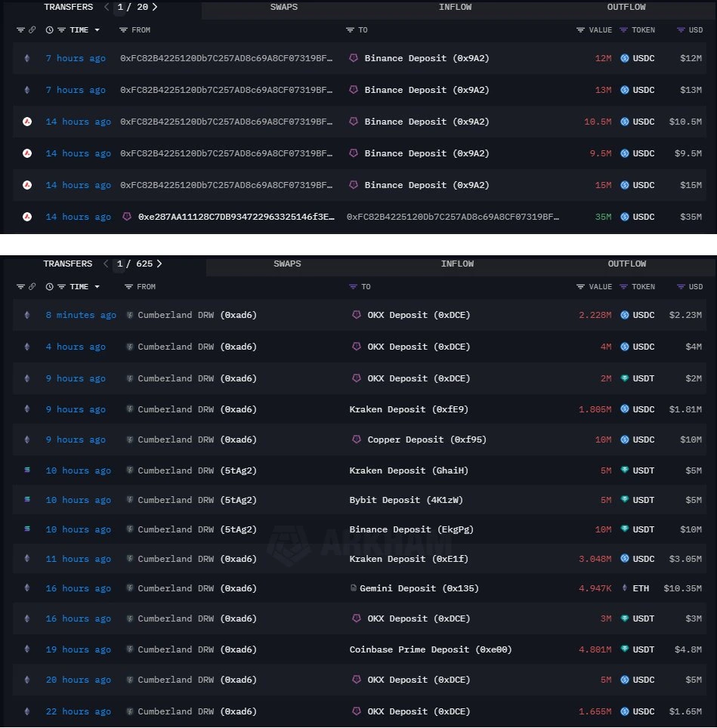Click the link icon in top panel header
The image size is (717, 728).
point(32,29)
